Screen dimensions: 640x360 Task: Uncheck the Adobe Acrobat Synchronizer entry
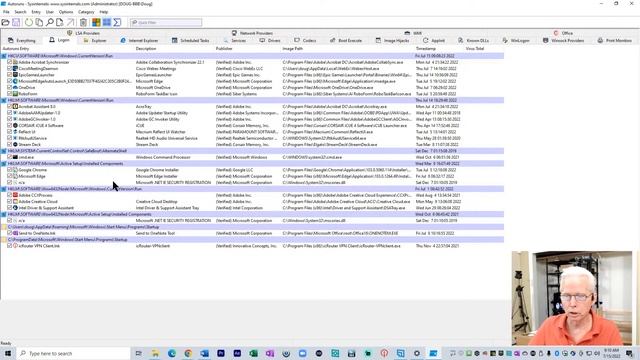(9, 62)
